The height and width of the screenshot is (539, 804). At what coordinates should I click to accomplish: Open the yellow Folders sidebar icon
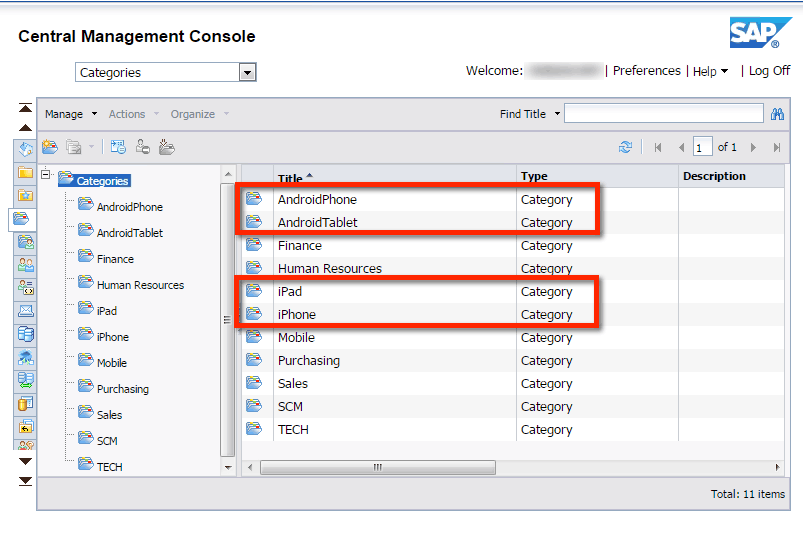[x=26, y=172]
